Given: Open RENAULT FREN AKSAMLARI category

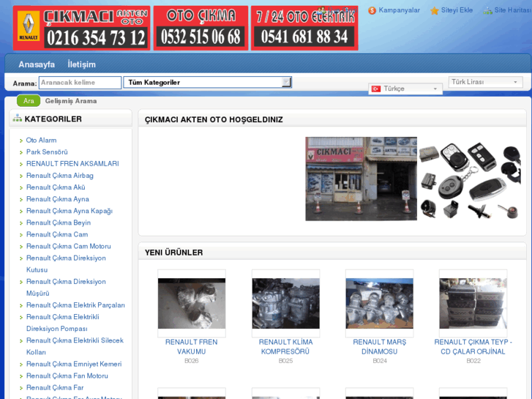Looking at the screenshot, I should tap(72, 164).
